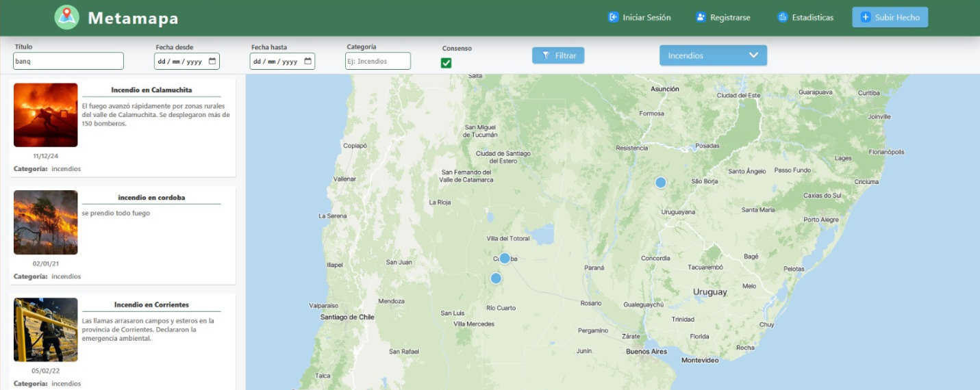Click the Subir Hecho button
The image size is (980, 390).
(890, 17)
